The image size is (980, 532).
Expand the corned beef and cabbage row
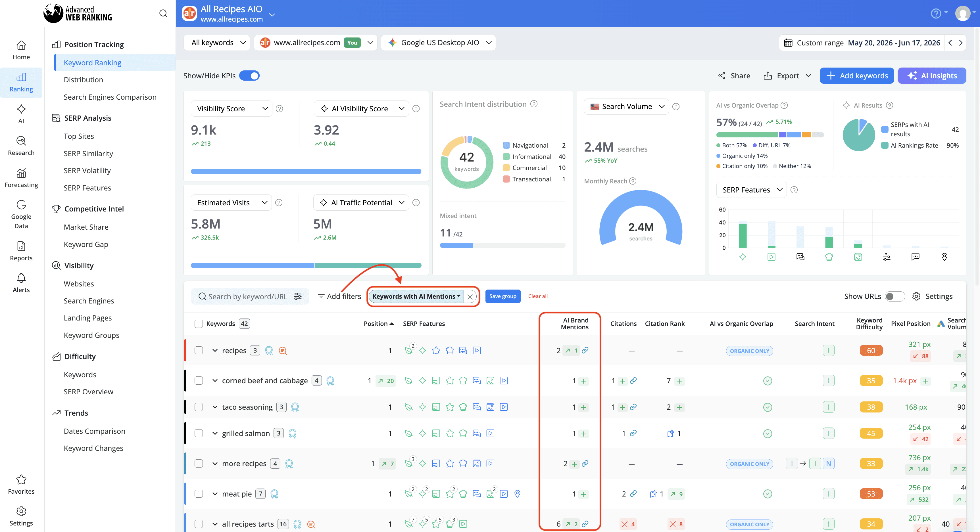(x=214, y=381)
